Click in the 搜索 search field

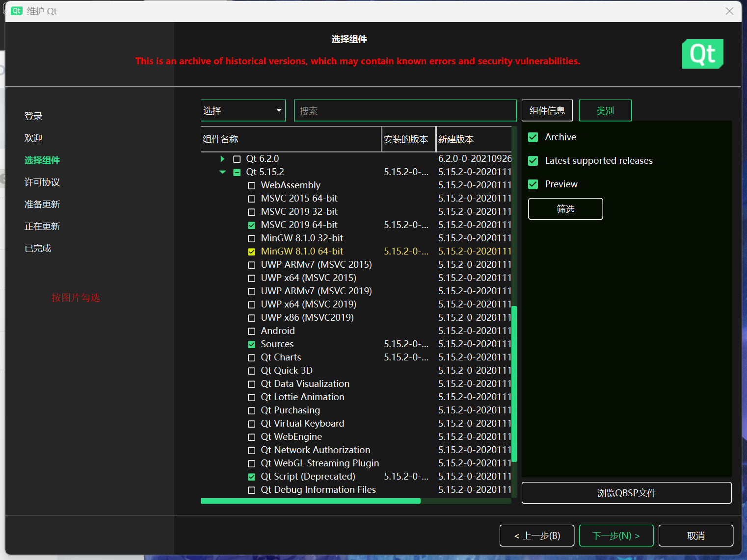(x=405, y=111)
